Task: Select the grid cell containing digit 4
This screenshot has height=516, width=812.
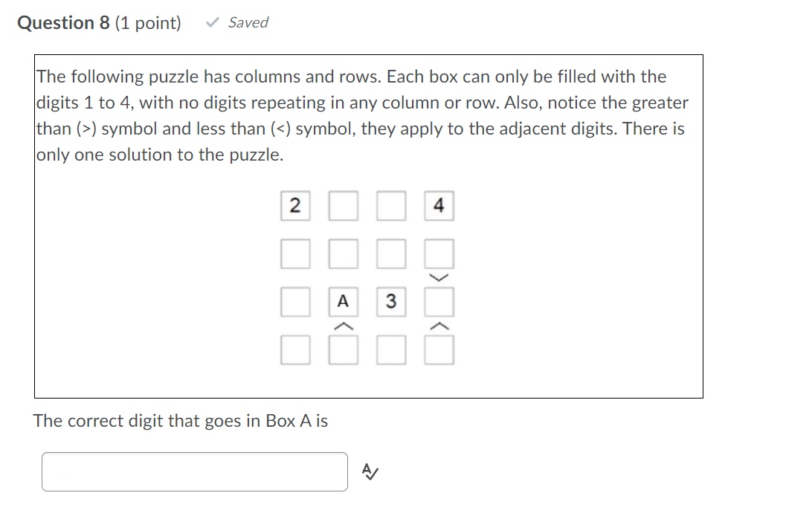Action: 439,206
